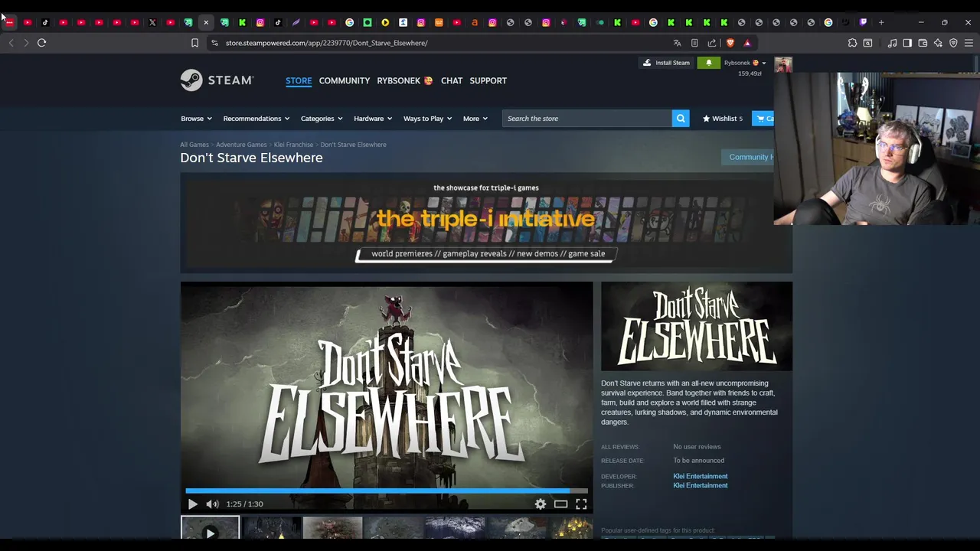The image size is (980, 551).
Task: Open the Klei Franchise breadcrumb link
Action: [293, 145]
